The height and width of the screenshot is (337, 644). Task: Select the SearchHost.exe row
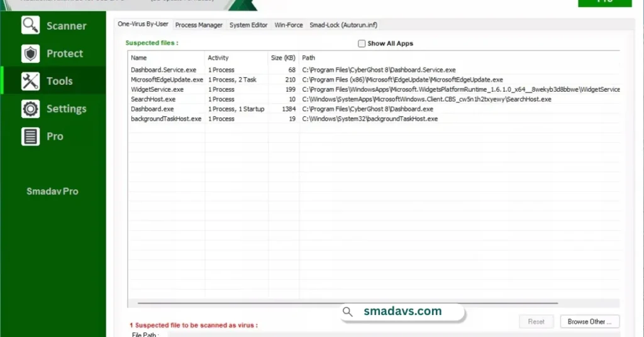click(374, 99)
